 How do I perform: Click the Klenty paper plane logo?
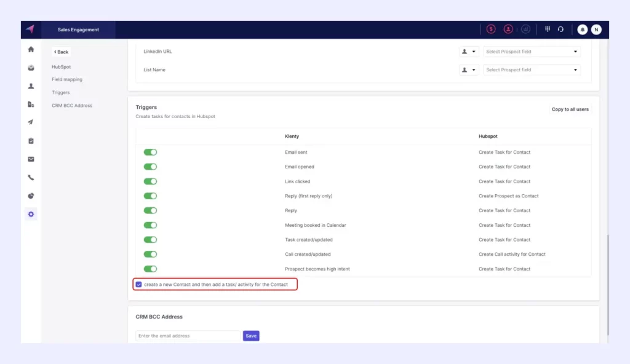coord(31,30)
